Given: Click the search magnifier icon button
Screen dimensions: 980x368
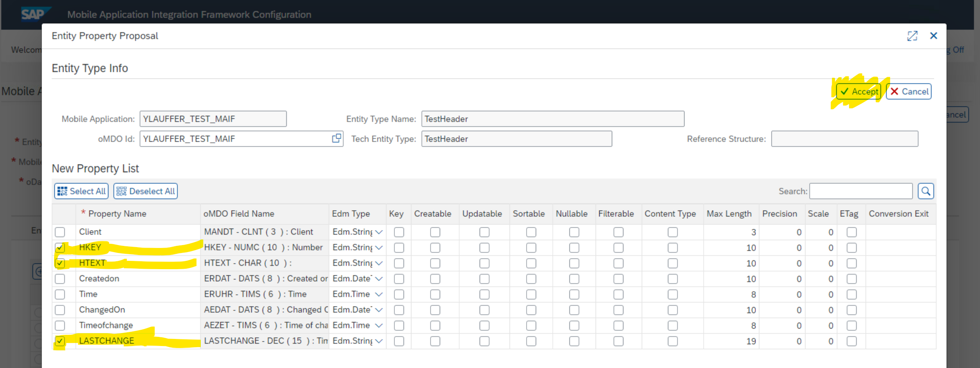Looking at the screenshot, I should (x=926, y=191).
